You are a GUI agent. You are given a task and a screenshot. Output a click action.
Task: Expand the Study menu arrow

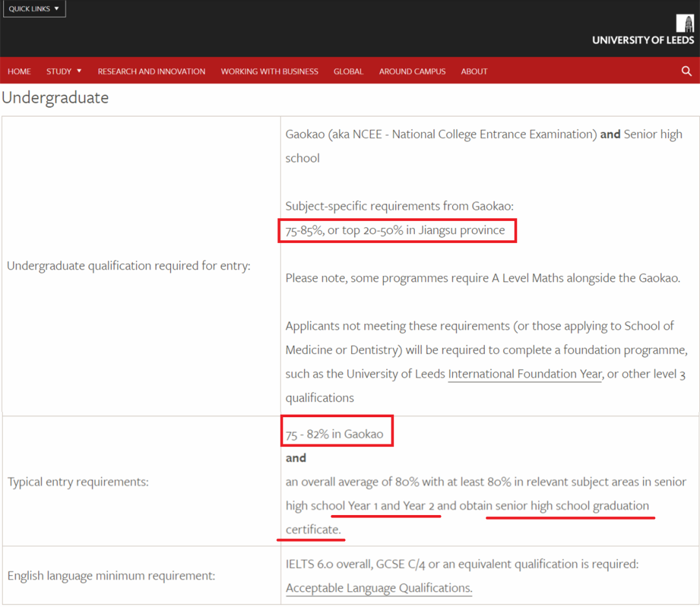(x=79, y=71)
